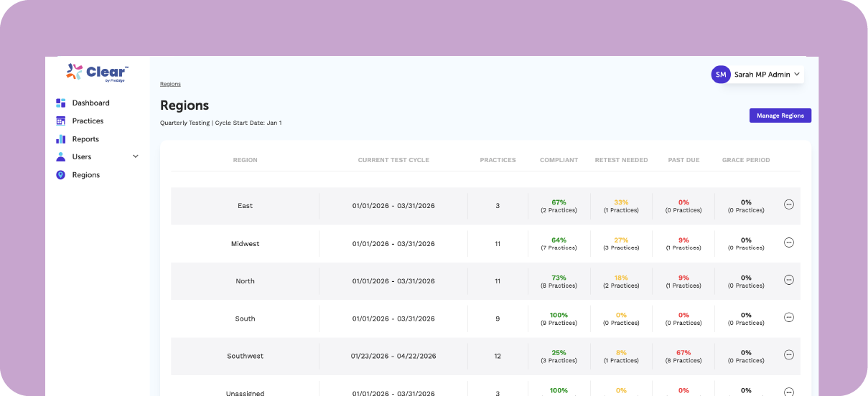Open Dashboard via its sidebar icon

[x=61, y=103]
